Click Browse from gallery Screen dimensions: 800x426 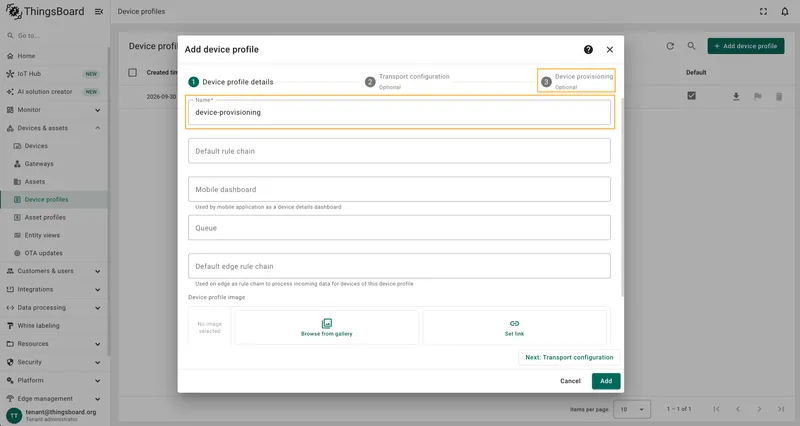(x=327, y=328)
